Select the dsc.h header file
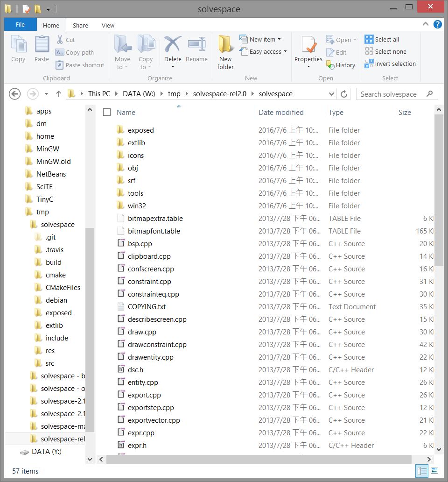448x482 pixels. click(x=135, y=370)
